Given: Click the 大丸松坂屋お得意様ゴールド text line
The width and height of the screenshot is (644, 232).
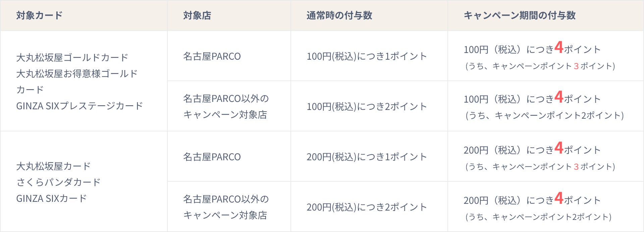Looking at the screenshot, I should pos(77,74).
